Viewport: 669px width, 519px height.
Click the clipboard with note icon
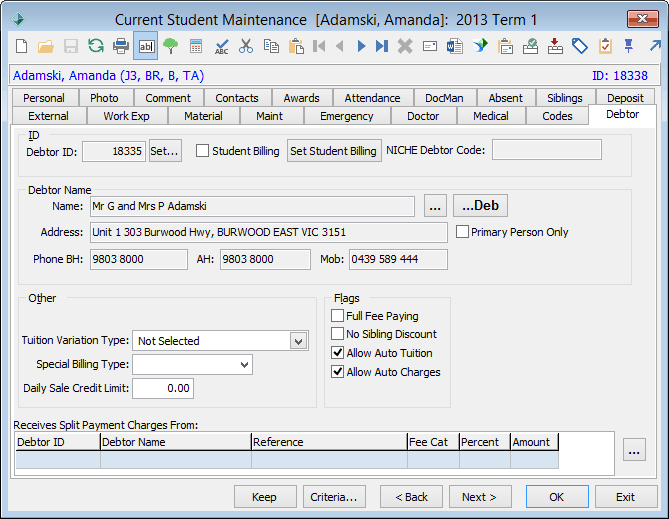click(x=505, y=46)
